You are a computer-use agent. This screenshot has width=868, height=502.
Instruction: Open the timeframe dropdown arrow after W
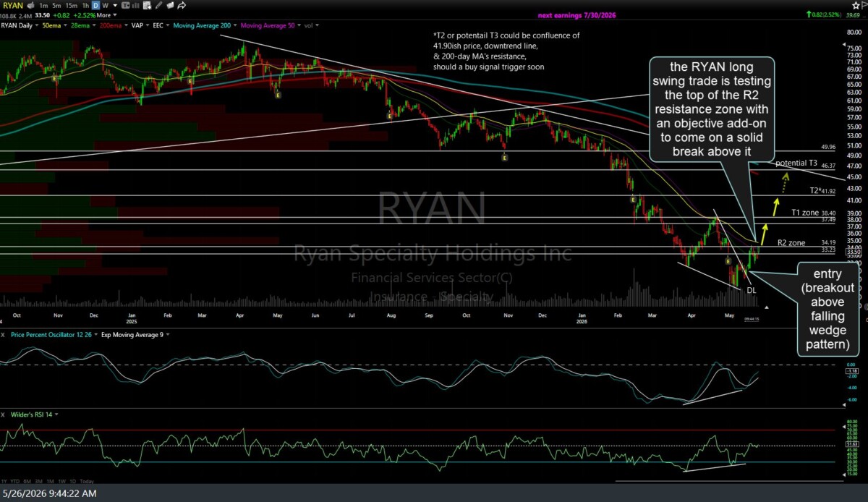(x=115, y=6)
